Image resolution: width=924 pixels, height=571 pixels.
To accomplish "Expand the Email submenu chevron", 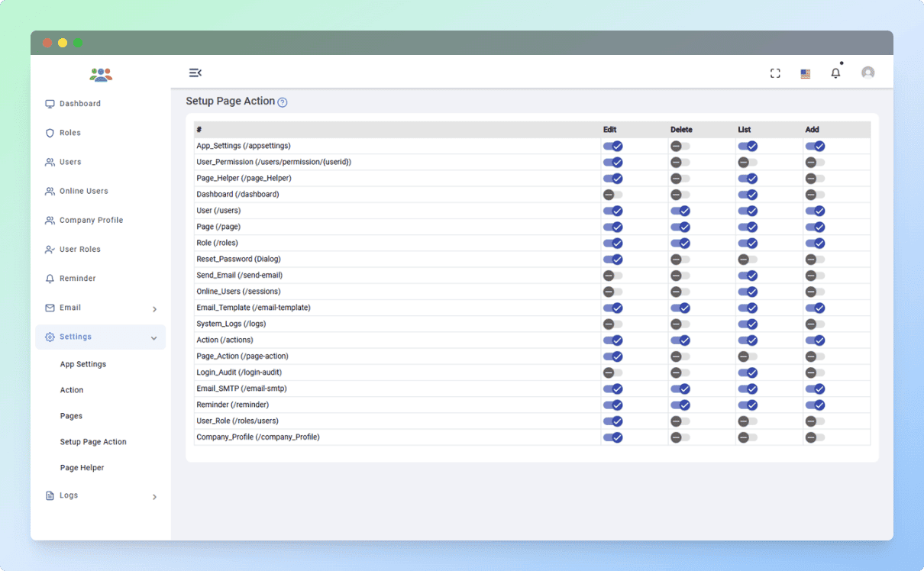I will coord(154,309).
